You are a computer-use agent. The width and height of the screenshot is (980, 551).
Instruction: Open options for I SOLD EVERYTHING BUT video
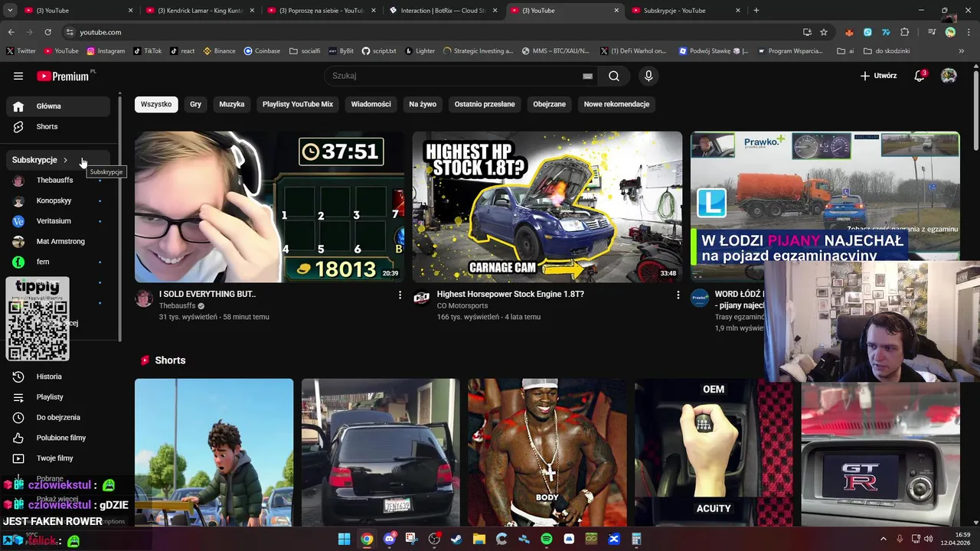point(400,295)
